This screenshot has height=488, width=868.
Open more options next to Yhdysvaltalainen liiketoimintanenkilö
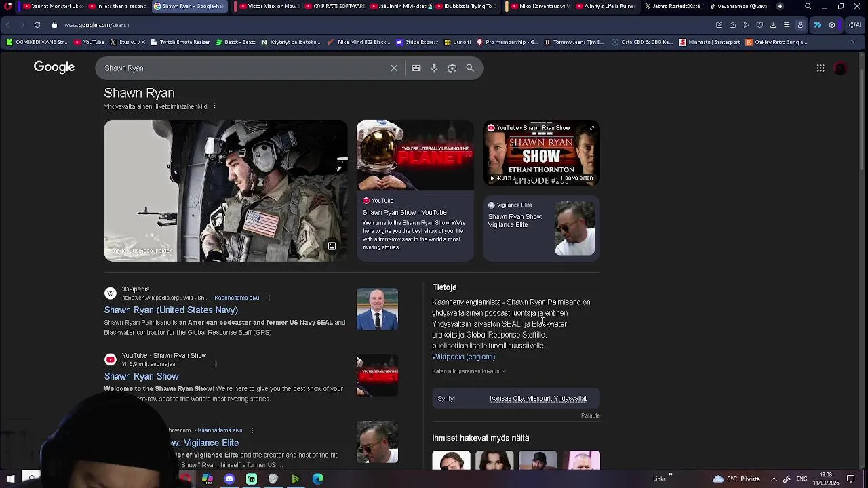(x=214, y=106)
